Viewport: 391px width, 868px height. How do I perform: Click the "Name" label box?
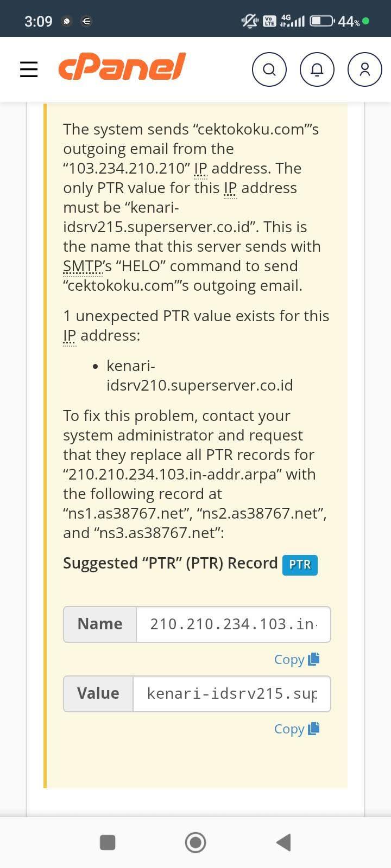100,624
